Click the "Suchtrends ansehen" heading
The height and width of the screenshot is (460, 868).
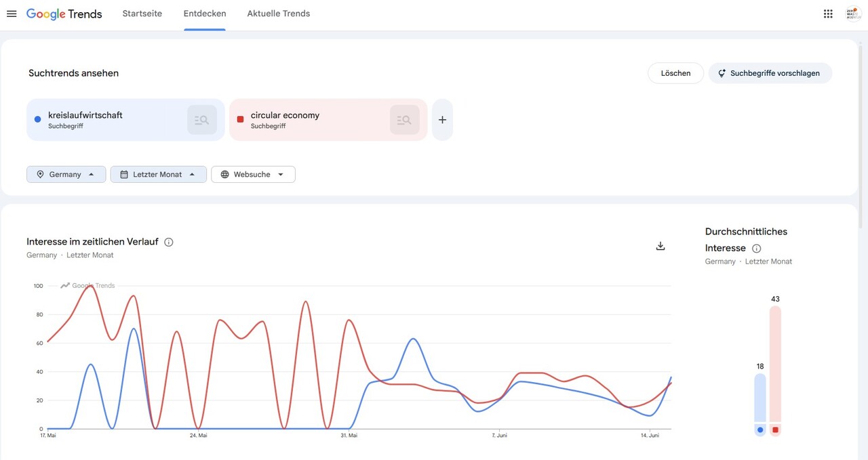[x=74, y=73]
